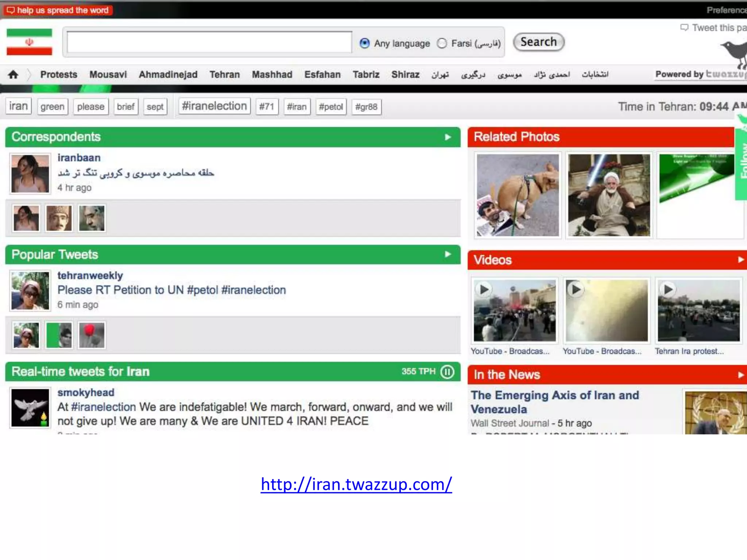The height and width of the screenshot is (560, 747).
Task: Expand the Correspondents section arrow
Action: pyautogui.click(x=448, y=137)
